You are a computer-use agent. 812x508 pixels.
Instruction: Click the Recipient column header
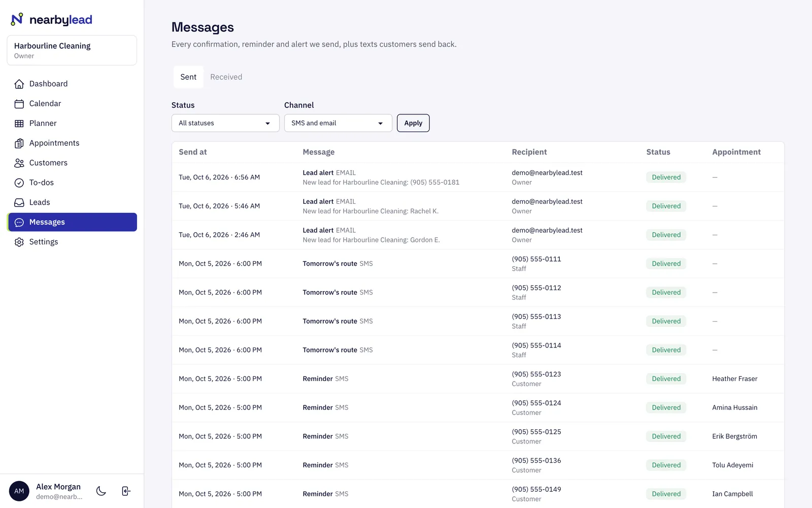[529, 152]
